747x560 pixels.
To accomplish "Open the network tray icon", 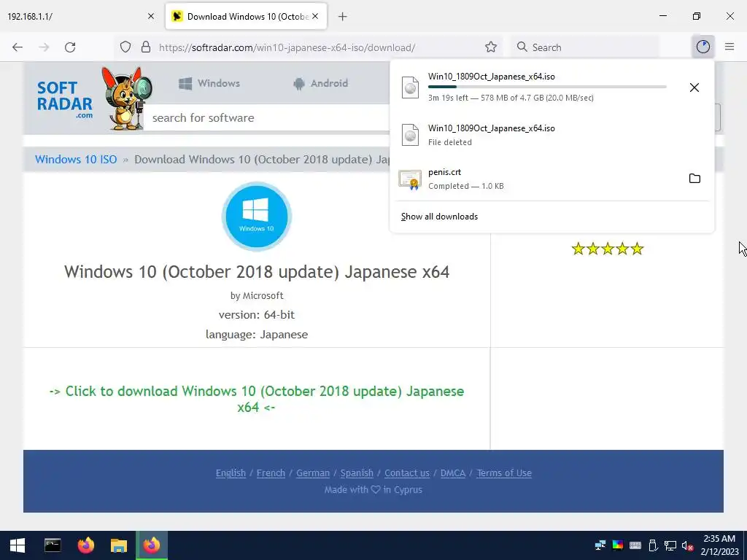I will [x=670, y=545].
